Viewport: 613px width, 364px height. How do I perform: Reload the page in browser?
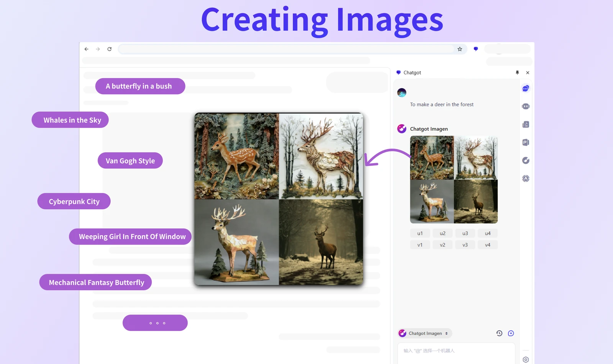(110, 49)
